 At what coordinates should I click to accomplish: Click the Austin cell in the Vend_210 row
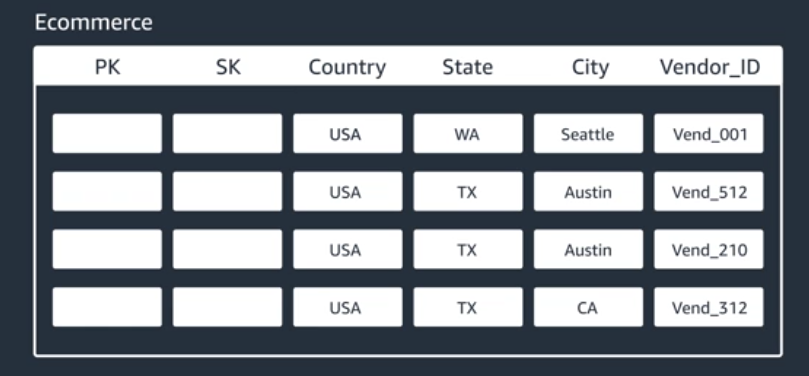point(588,249)
